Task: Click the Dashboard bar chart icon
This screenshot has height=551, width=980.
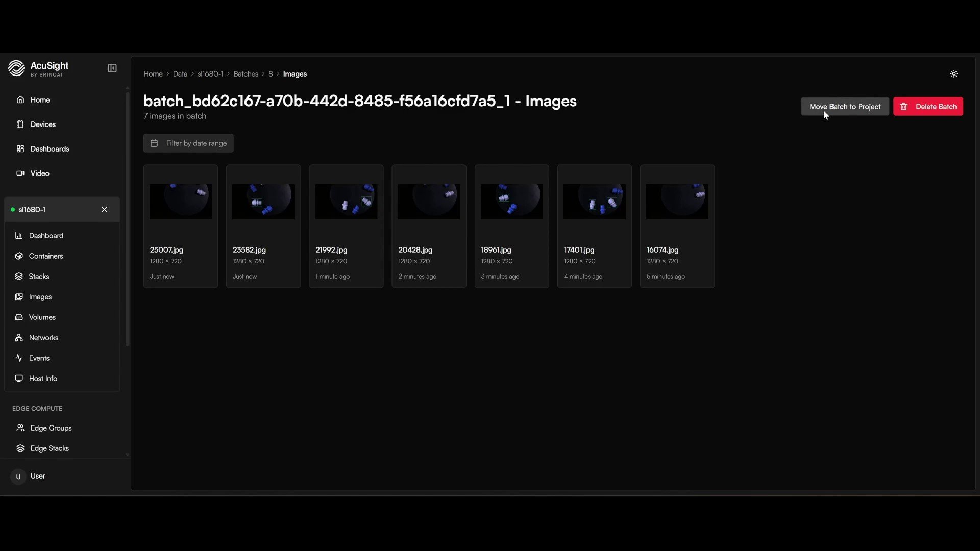Action: [x=19, y=236]
